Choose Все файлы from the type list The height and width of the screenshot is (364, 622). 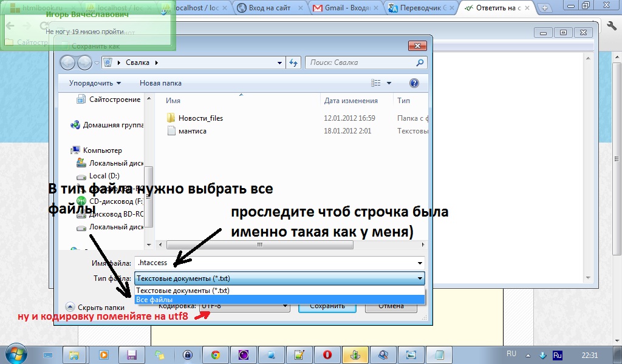tap(279, 300)
